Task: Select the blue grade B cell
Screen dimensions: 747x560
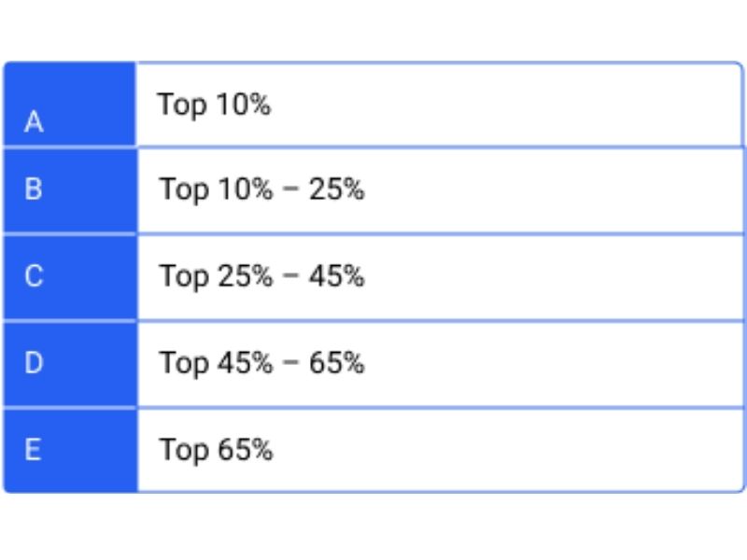Action: (x=70, y=190)
